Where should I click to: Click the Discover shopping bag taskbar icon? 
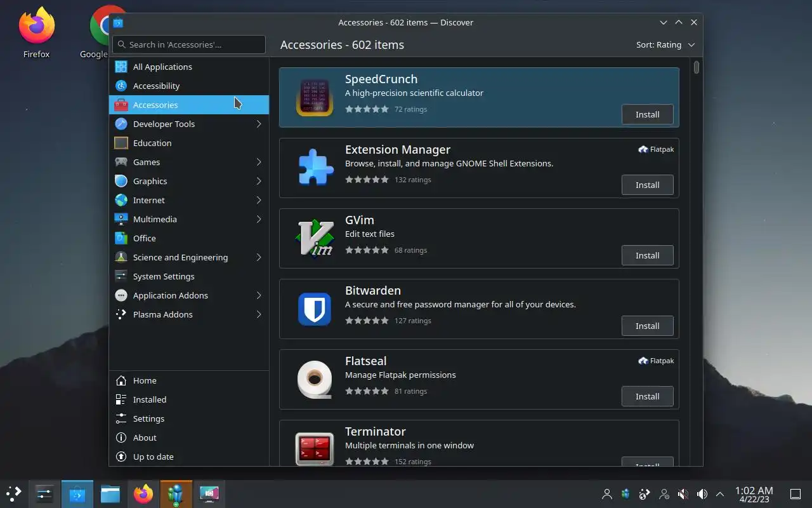click(77, 493)
